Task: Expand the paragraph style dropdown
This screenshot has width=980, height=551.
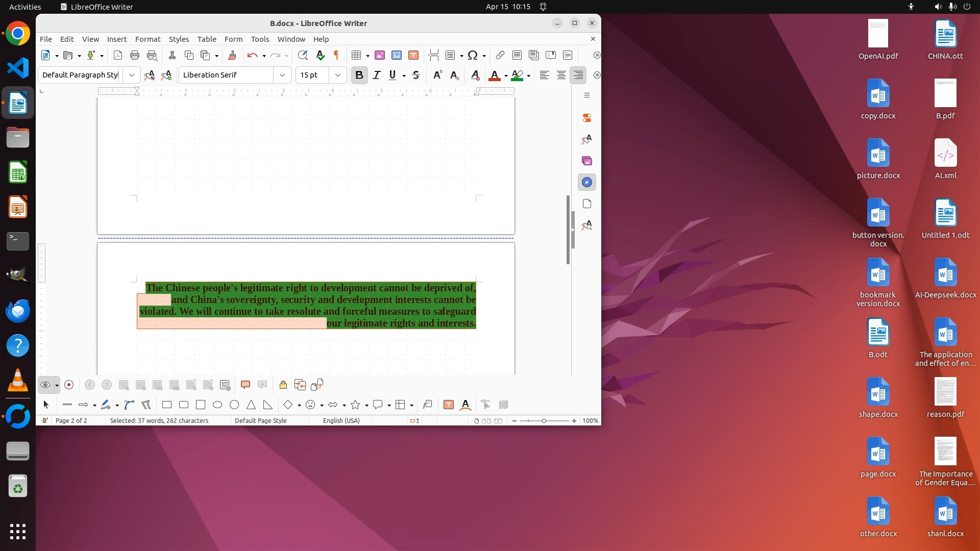Action: pos(132,76)
